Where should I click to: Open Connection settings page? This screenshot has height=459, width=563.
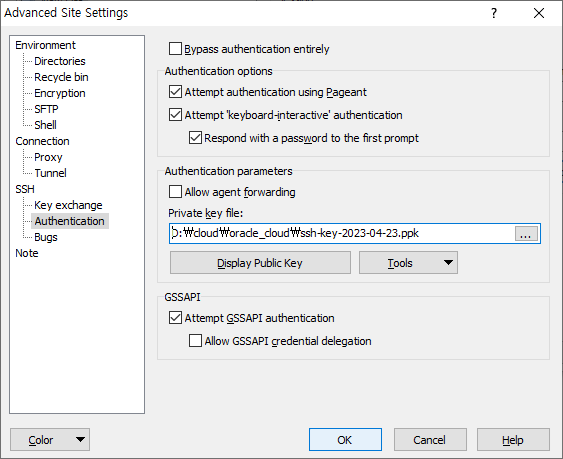click(x=42, y=141)
